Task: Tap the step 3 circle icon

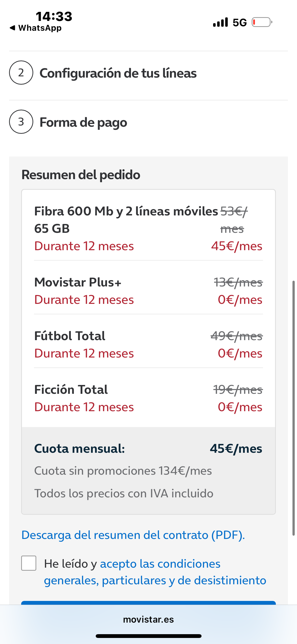Action: [x=21, y=122]
